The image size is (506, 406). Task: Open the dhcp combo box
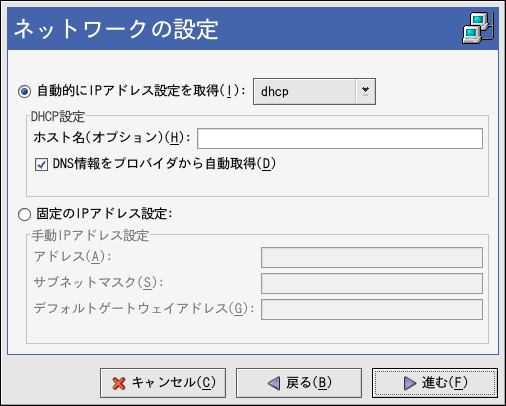tap(314, 91)
